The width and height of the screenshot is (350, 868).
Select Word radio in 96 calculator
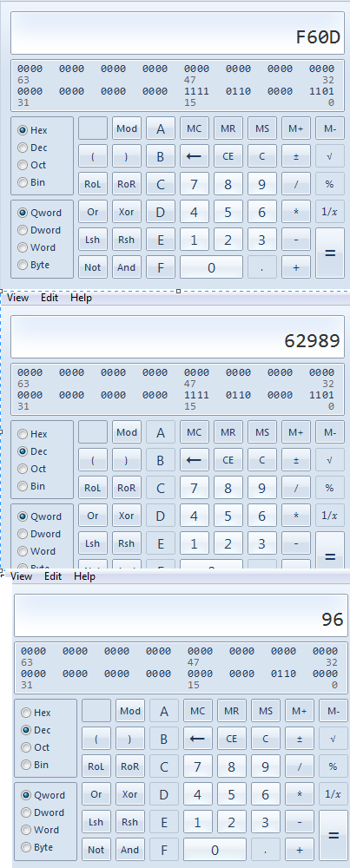pos(40,830)
